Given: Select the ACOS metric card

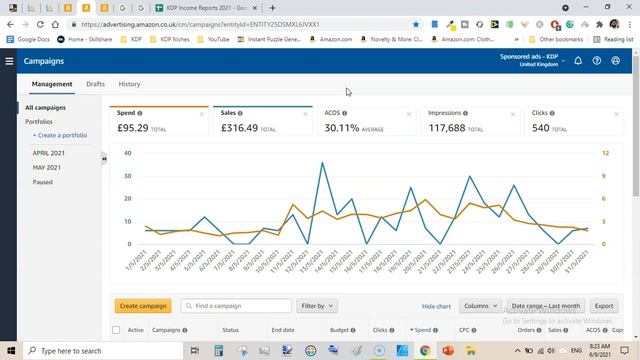Looking at the screenshot, I should tap(366, 121).
